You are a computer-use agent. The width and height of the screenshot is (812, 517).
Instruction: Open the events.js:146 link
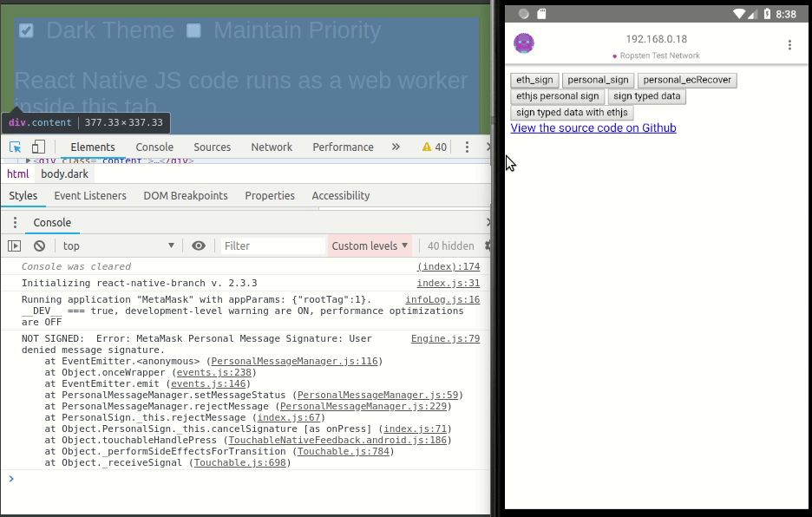208,384
